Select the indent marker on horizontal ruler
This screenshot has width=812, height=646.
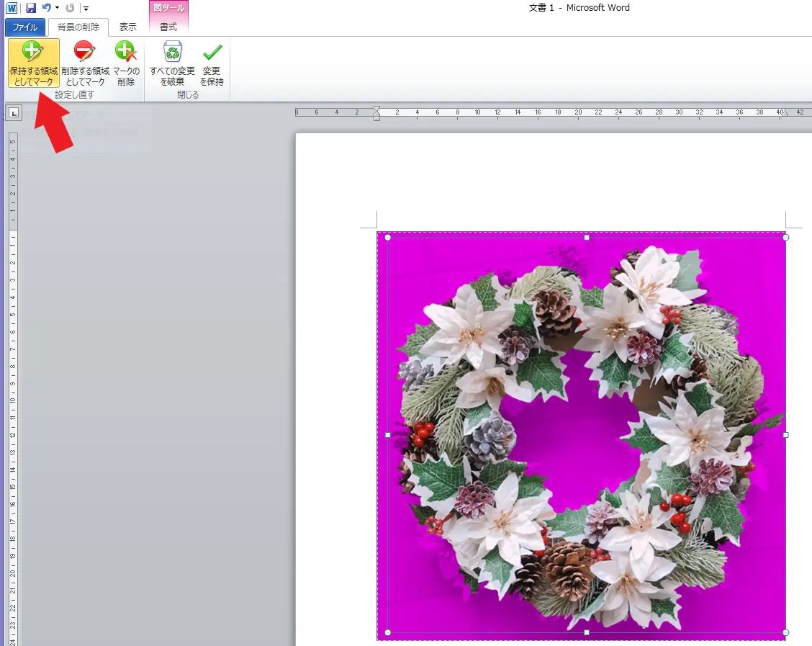point(377,113)
